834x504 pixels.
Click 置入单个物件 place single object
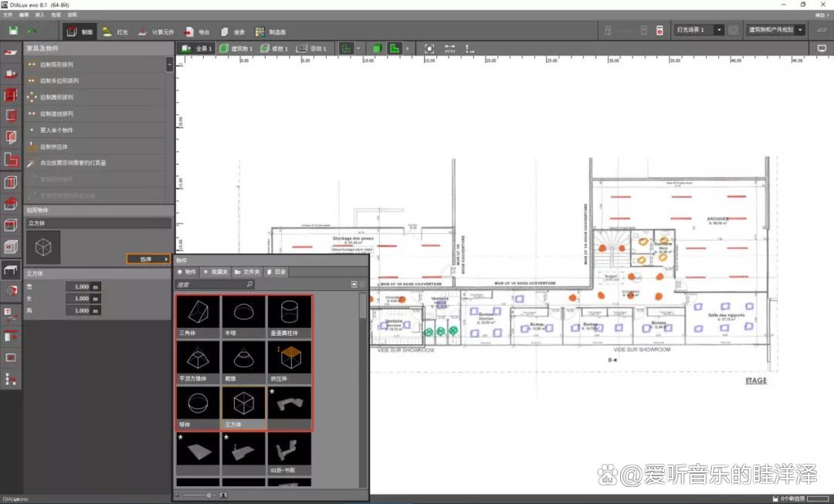[x=96, y=130]
